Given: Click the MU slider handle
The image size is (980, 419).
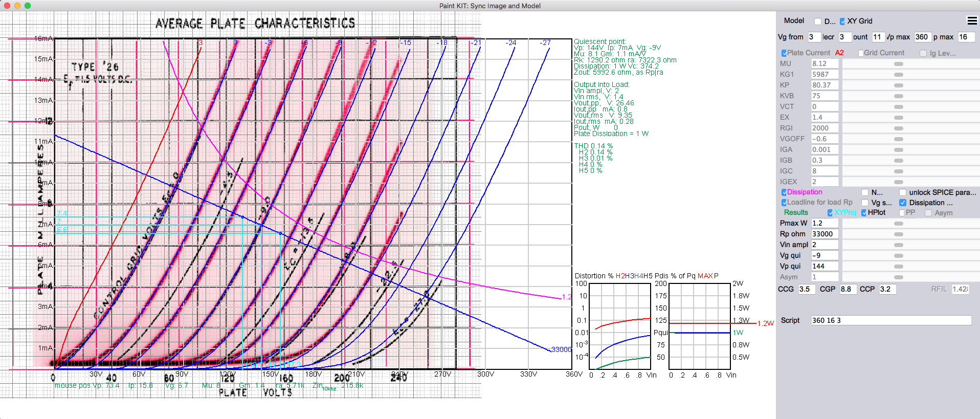Looking at the screenshot, I should (x=898, y=64).
